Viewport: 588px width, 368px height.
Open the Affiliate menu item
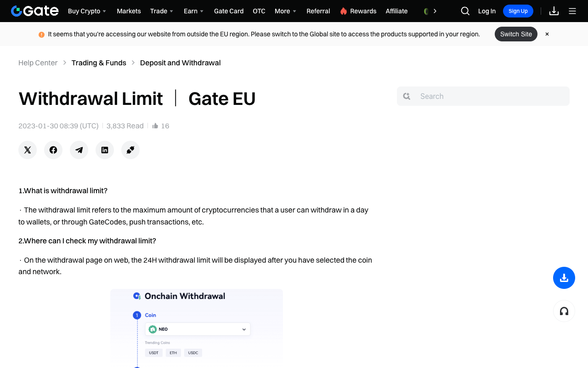396,11
